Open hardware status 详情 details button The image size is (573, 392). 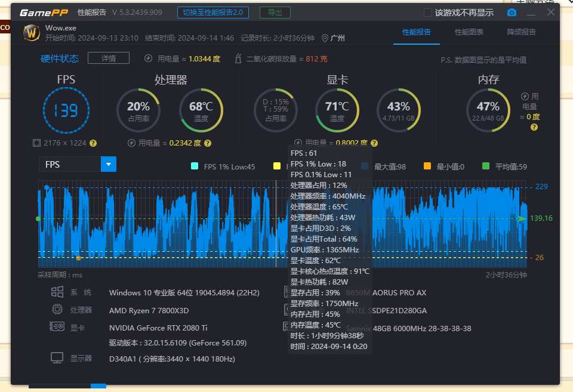(109, 58)
